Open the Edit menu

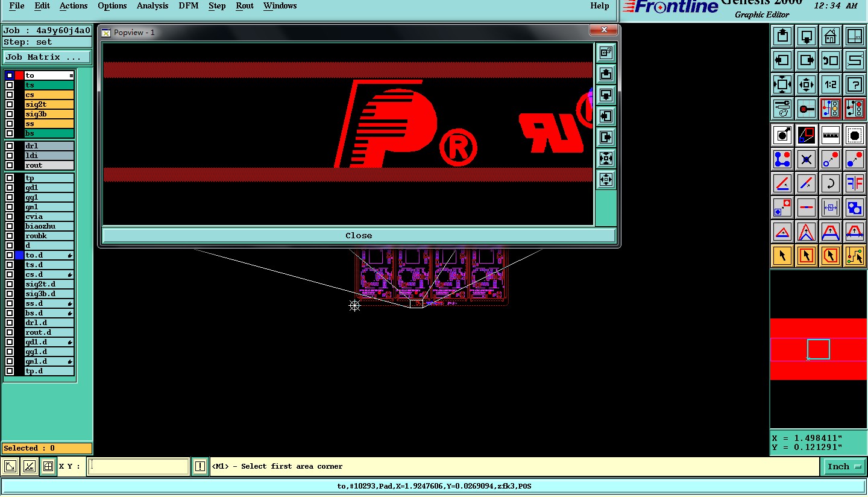(x=42, y=6)
